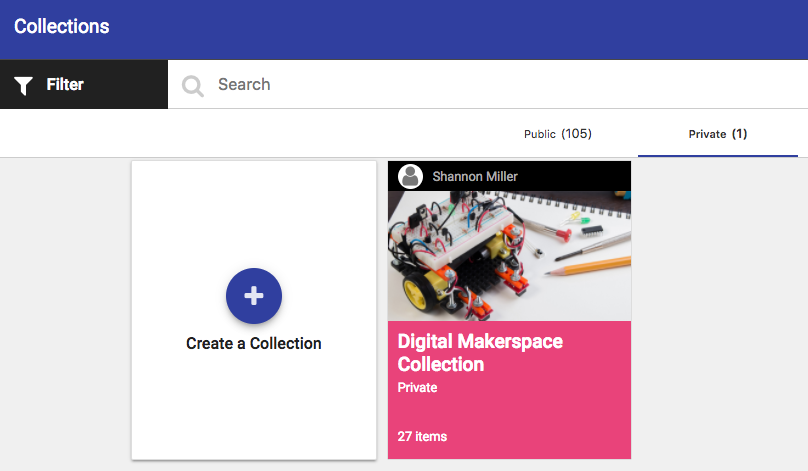Click the Shannon Miller author name
This screenshot has height=471, width=808.
pos(475,177)
